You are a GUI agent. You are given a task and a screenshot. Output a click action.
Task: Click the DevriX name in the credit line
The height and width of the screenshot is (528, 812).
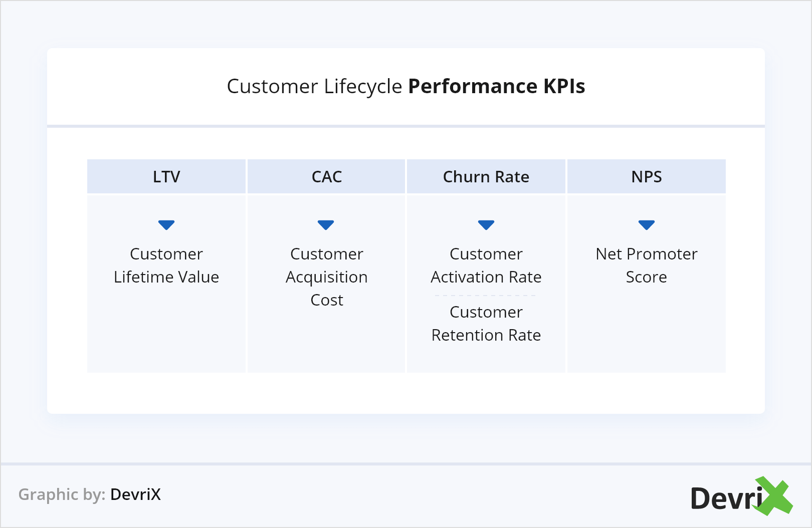[x=135, y=494]
